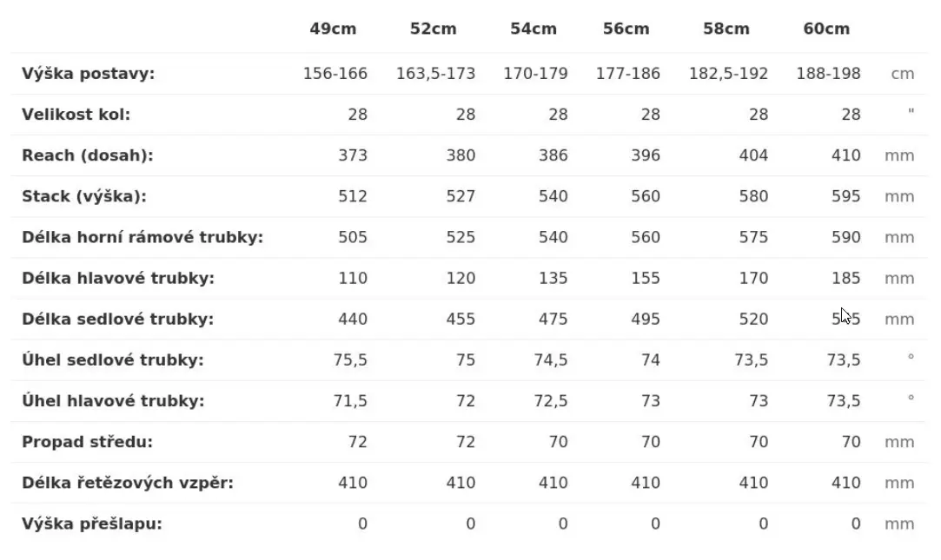Select the Výška přešlapu row label
This screenshot has width=941, height=560.
point(91,524)
